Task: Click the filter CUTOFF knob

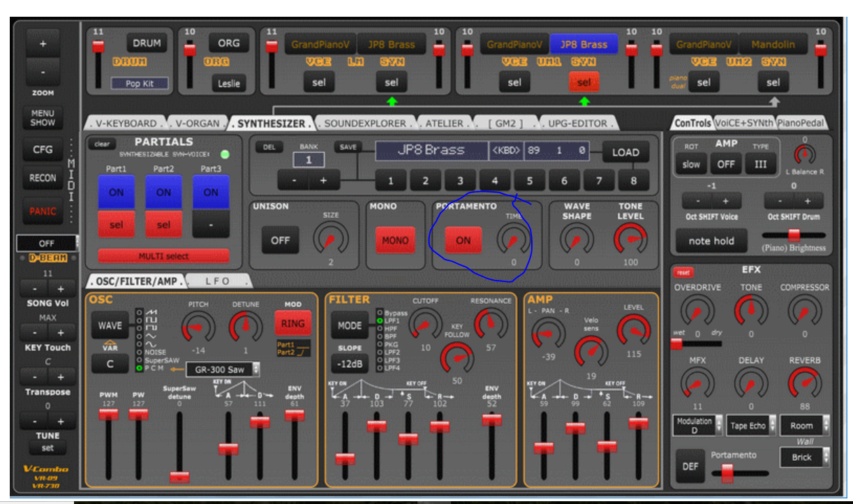Action: pyautogui.click(x=425, y=325)
